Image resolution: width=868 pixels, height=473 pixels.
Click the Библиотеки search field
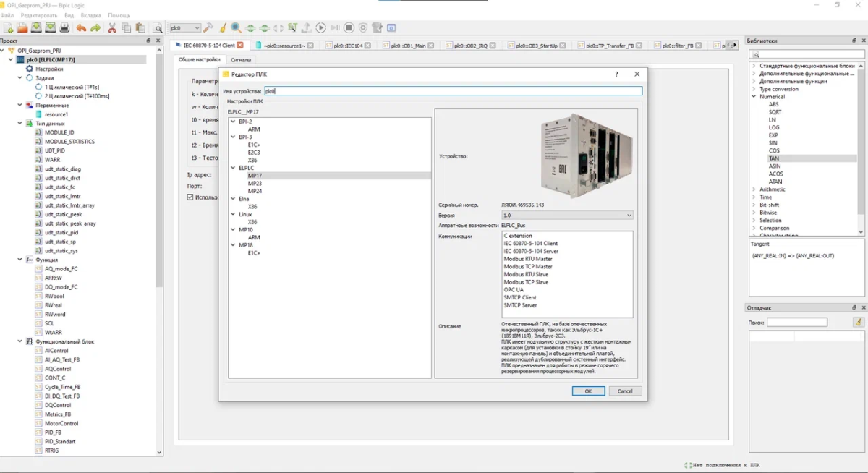807,54
